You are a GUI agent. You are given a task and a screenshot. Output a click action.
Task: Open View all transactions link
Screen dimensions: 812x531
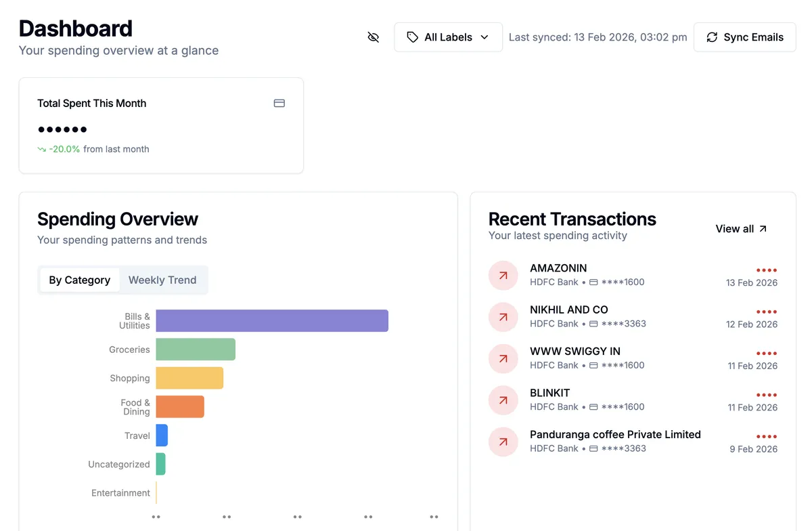click(741, 229)
